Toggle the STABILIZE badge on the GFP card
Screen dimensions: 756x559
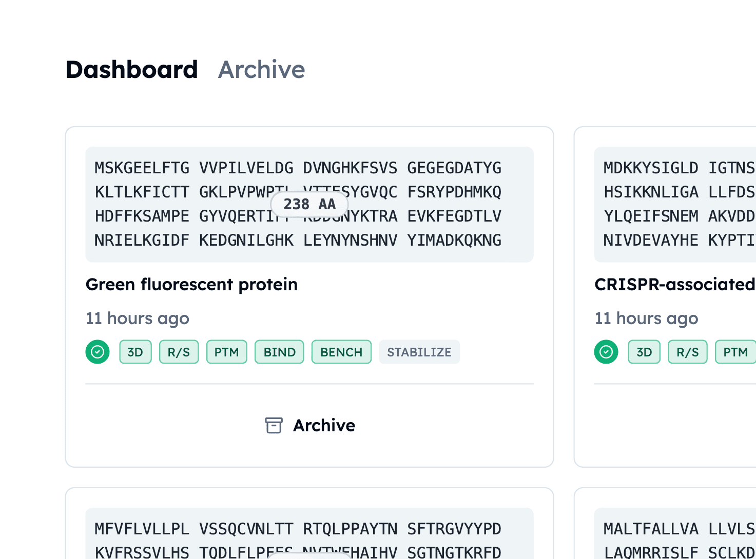[419, 352]
